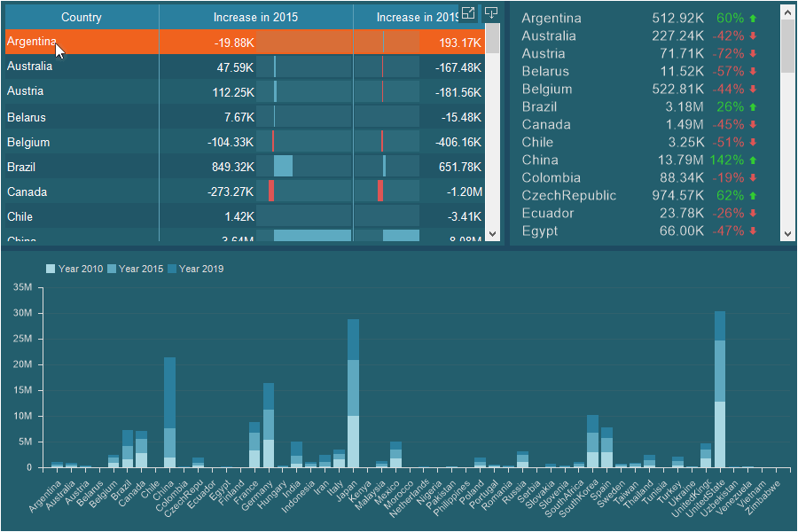Toggle Year 2019 legend item
798x532 pixels.
(195, 269)
